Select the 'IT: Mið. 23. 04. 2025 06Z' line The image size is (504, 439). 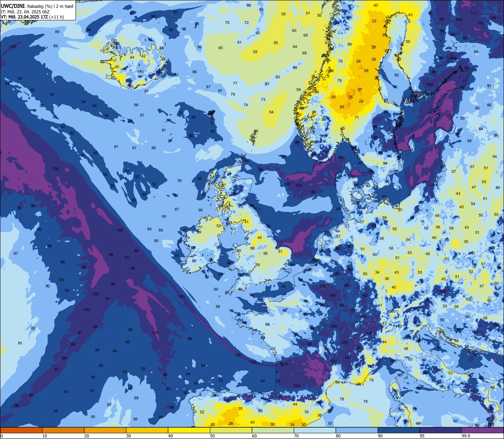[x=26, y=12]
